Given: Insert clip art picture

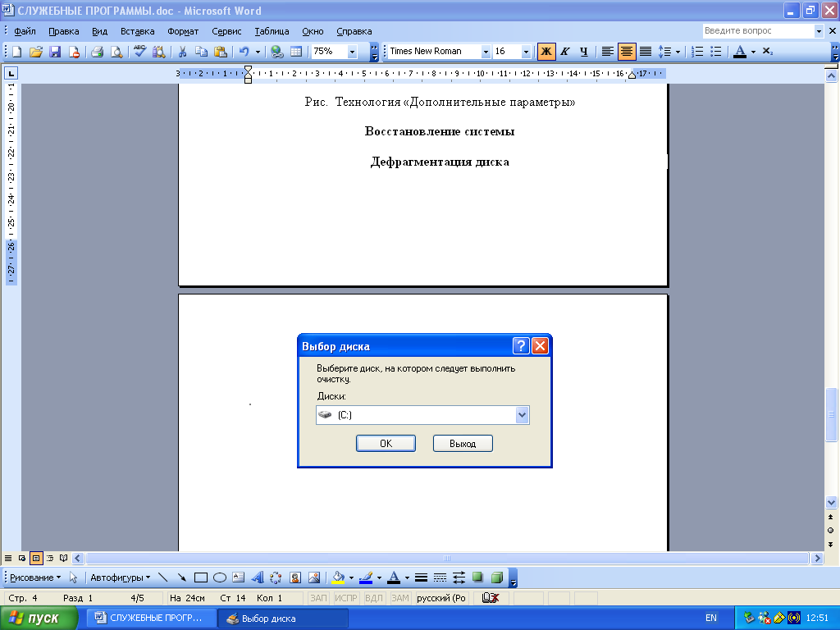Looking at the screenshot, I should [x=295, y=577].
